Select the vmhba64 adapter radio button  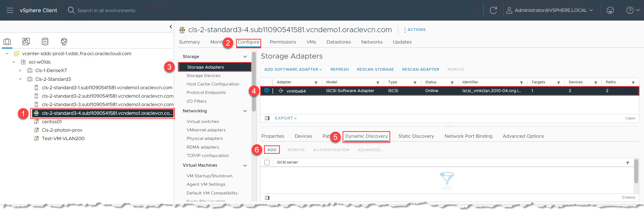[267, 90]
